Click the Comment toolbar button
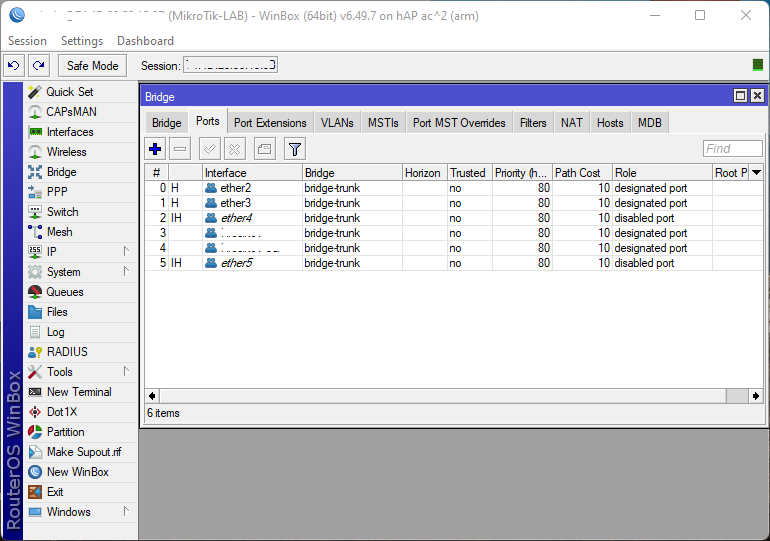The image size is (770, 541). (x=265, y=149)
